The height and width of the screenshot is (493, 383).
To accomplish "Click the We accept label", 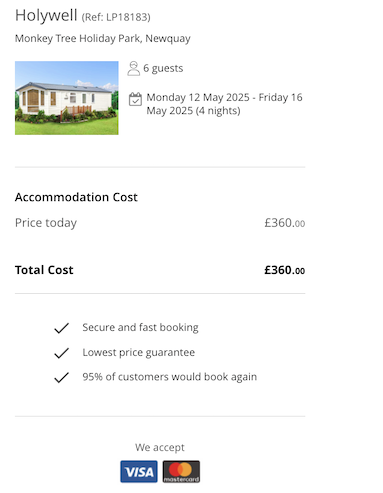I will point(160,447).
